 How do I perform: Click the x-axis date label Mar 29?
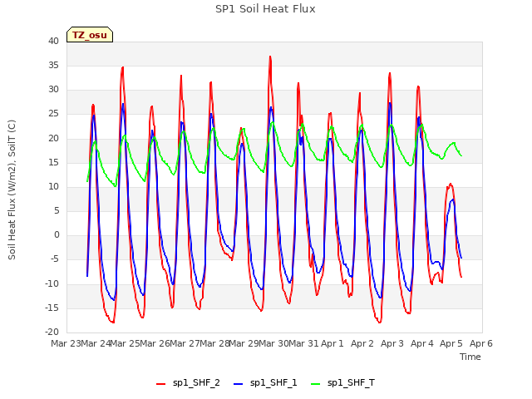click(244, 343)
